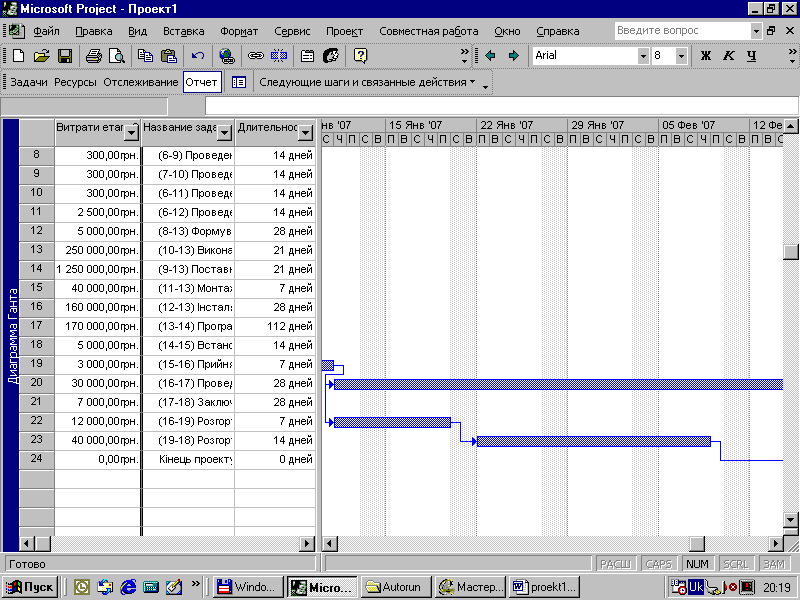Open the Пуск start menu

(x=30, y=587)
